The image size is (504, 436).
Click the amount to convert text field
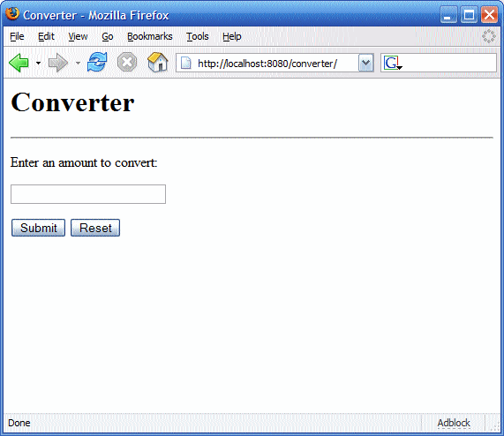(x=88, y=194)
